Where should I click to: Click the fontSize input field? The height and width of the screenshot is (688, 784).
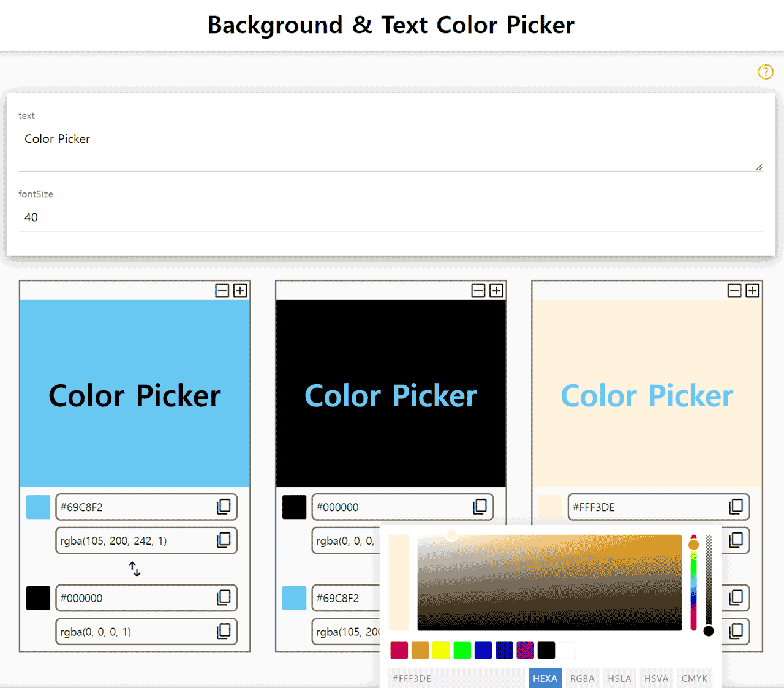click(x=391, y=217)
